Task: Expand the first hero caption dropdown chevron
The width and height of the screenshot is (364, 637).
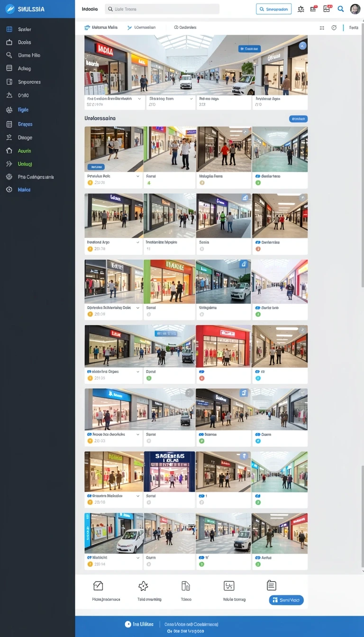Action: tap(139, 99)
